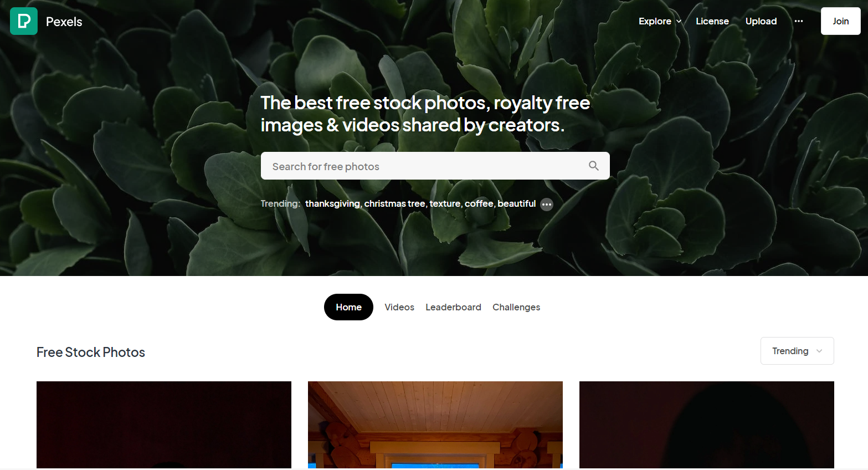Open the Leaderboard tab
Viewport: 868px width, 470px height.
point(453,307)
